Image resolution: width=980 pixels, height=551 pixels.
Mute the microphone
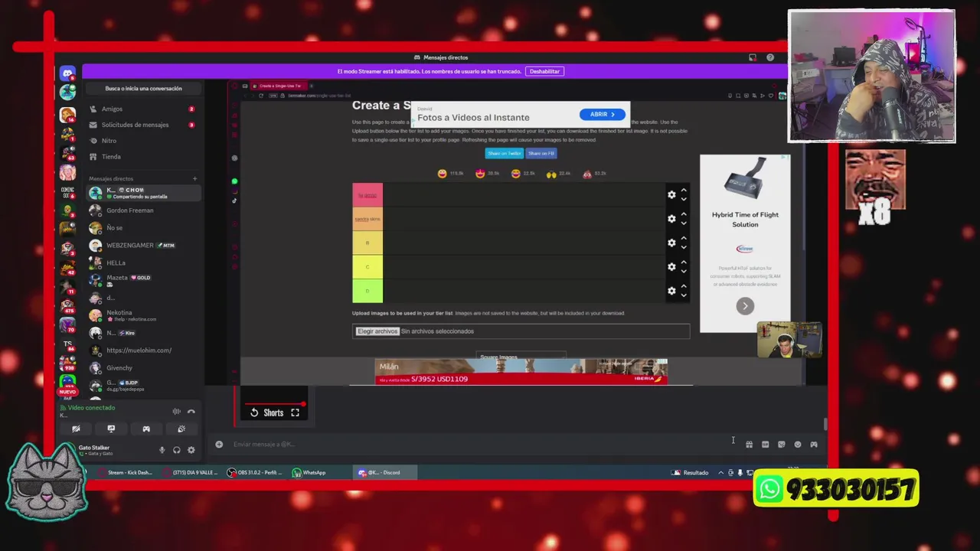pyautogui.click(x=162, y=450)
